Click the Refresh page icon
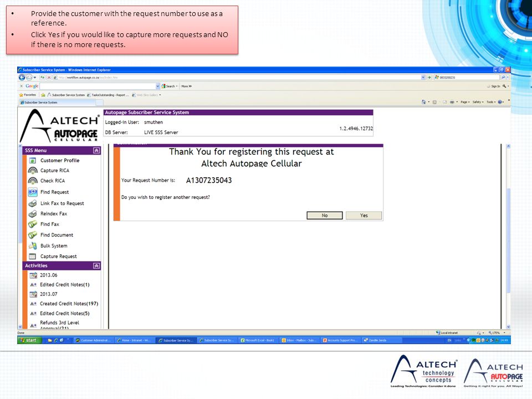532x399 pixels. (x=43, y=78)
